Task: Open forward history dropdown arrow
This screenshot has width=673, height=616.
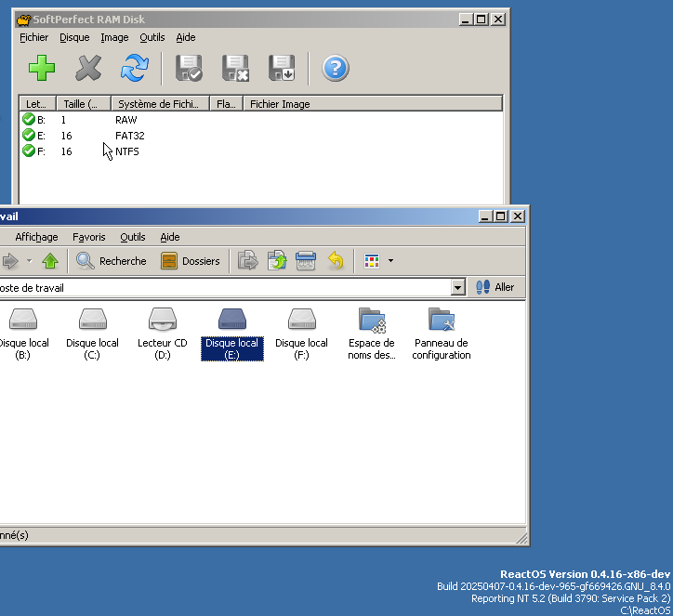Action: [29, 261]
